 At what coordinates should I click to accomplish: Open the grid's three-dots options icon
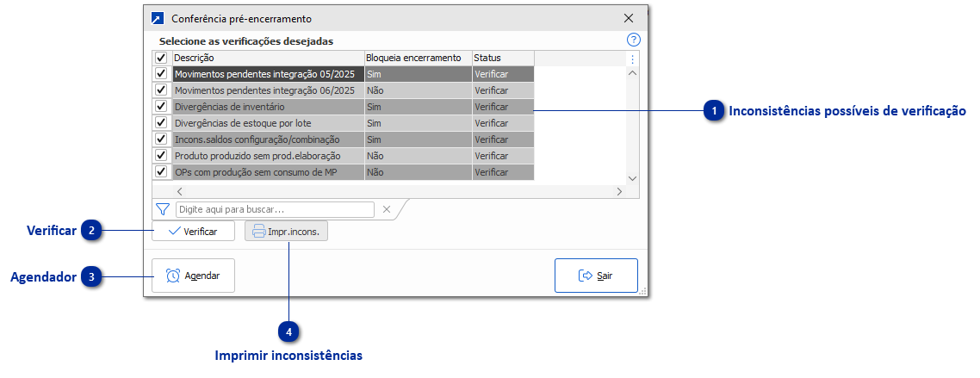pos(632,59)
